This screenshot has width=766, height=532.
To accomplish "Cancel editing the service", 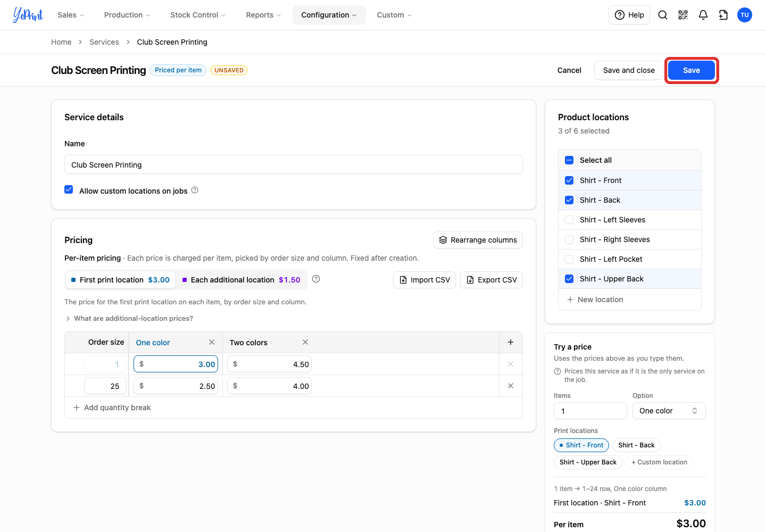I will (569, 70).
